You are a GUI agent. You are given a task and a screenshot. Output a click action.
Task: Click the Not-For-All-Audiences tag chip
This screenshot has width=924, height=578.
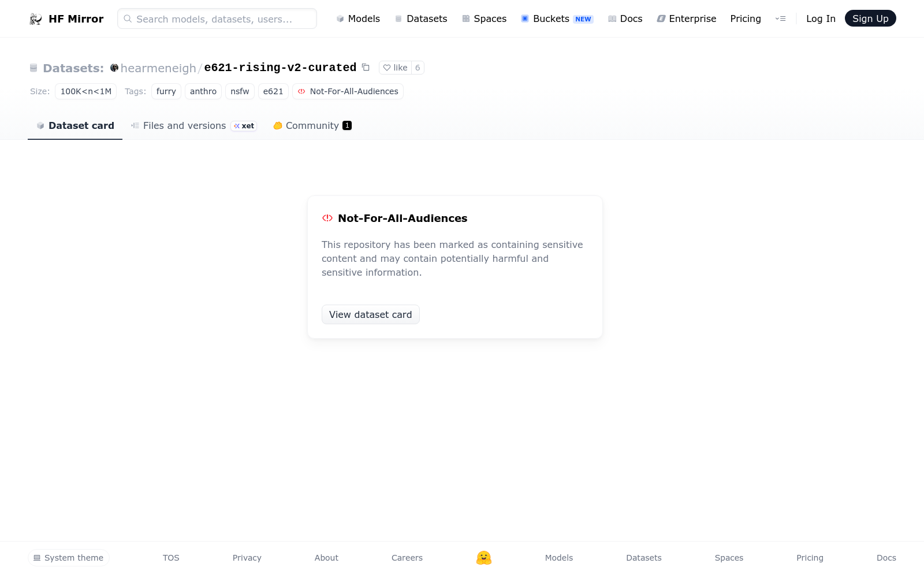348,91
